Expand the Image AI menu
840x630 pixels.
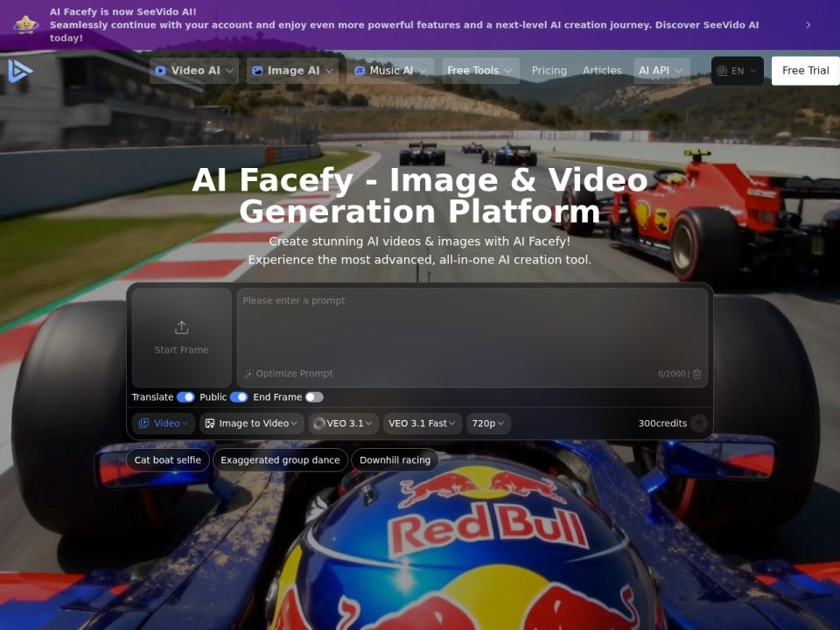[292, 71]
